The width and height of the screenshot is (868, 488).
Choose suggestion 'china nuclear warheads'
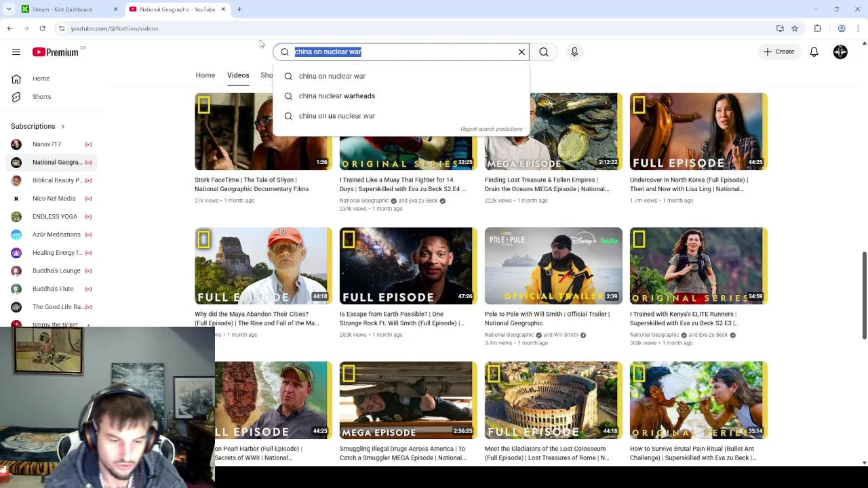point(401,96)
